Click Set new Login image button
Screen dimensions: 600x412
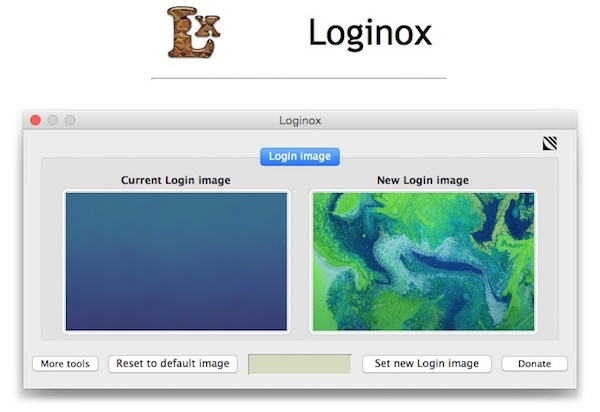tap(427, 363)
